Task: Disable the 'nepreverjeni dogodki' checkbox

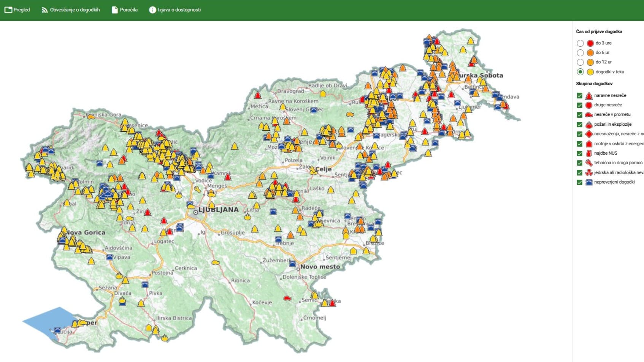Action: (579, 182)
